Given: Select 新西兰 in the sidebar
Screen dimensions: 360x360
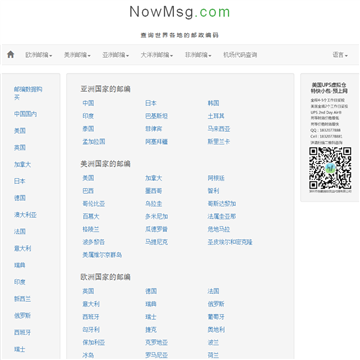Looking at the screenshot, I should (22, 299).
